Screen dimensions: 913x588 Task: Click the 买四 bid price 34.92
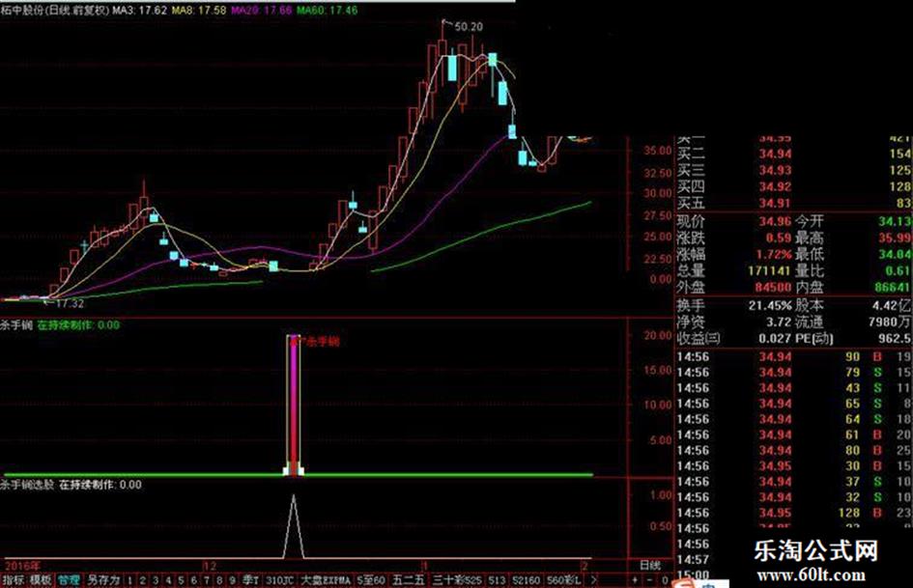[775, 187]
